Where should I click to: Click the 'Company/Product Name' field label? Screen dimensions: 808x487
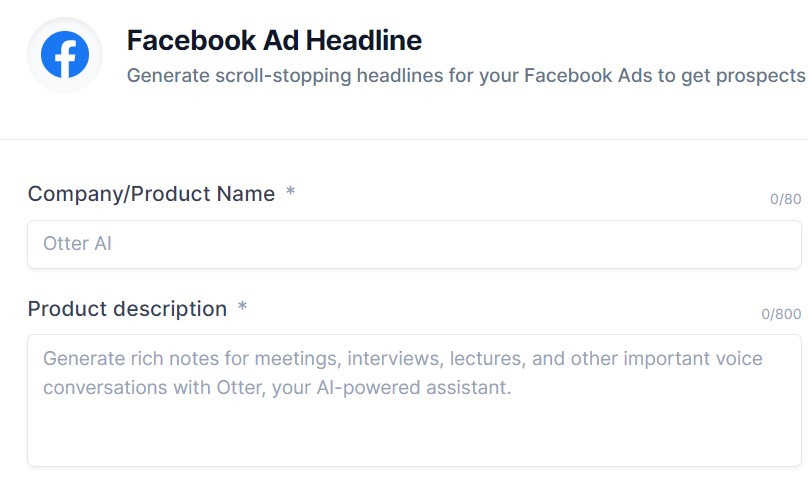tap(152, 194)
